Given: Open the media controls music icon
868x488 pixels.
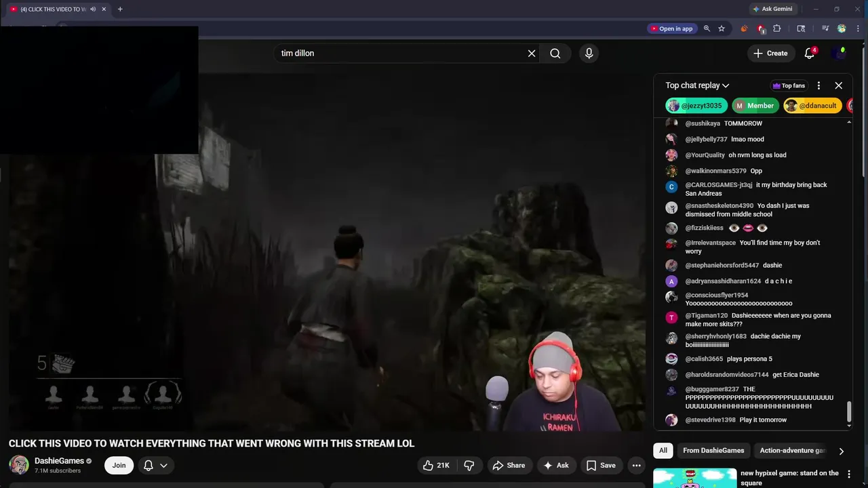Looking at the screenshot, I should click(825, 28).
